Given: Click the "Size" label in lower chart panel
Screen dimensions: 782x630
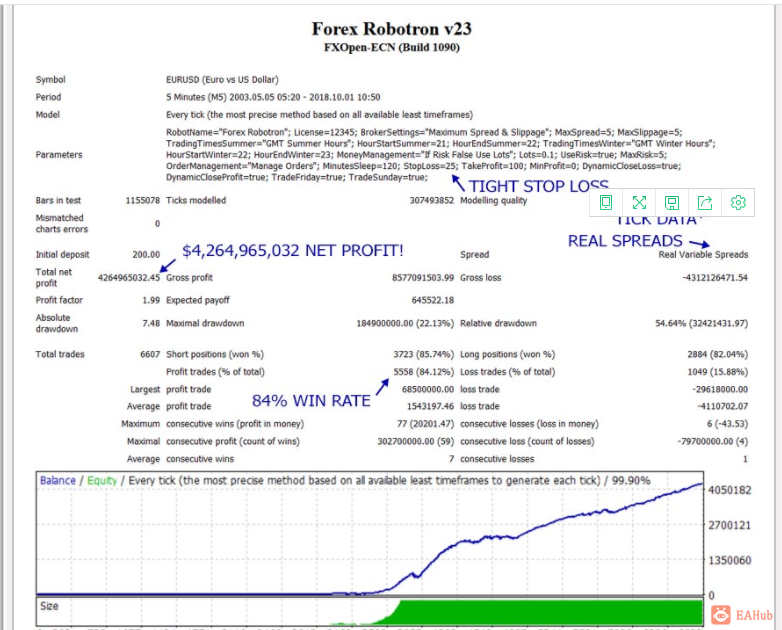Looking at the screenshot, I should pyautogui.click(x=49, y=606).
